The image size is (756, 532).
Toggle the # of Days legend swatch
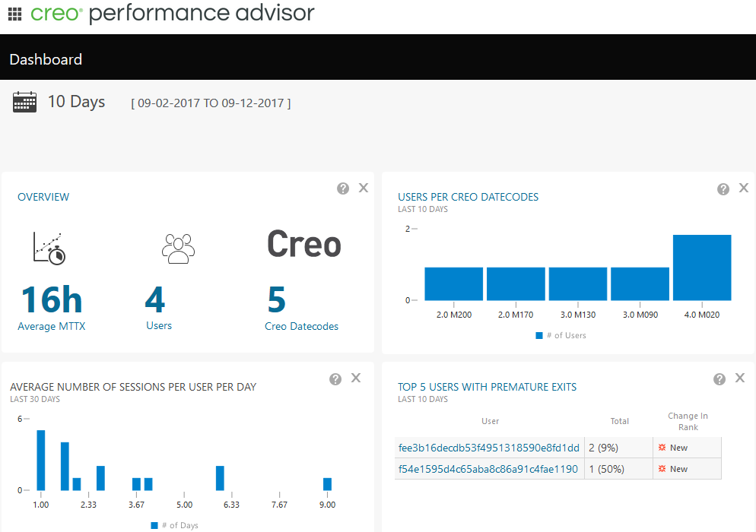coord(154,525)
